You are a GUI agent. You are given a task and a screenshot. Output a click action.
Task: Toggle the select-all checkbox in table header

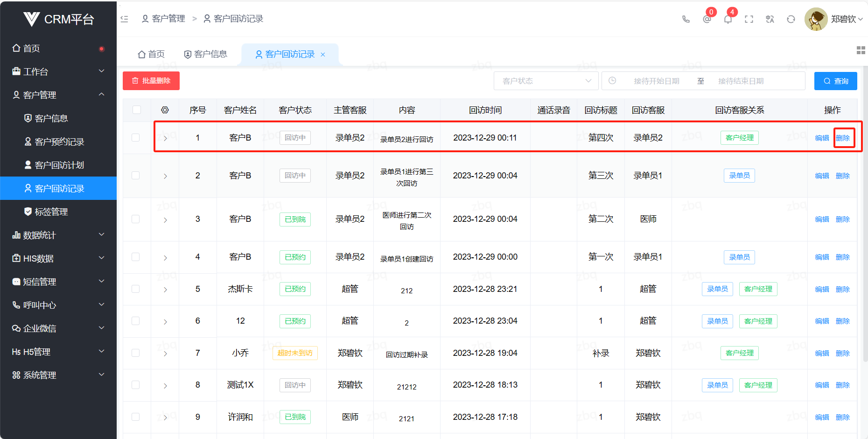(137, 110)
